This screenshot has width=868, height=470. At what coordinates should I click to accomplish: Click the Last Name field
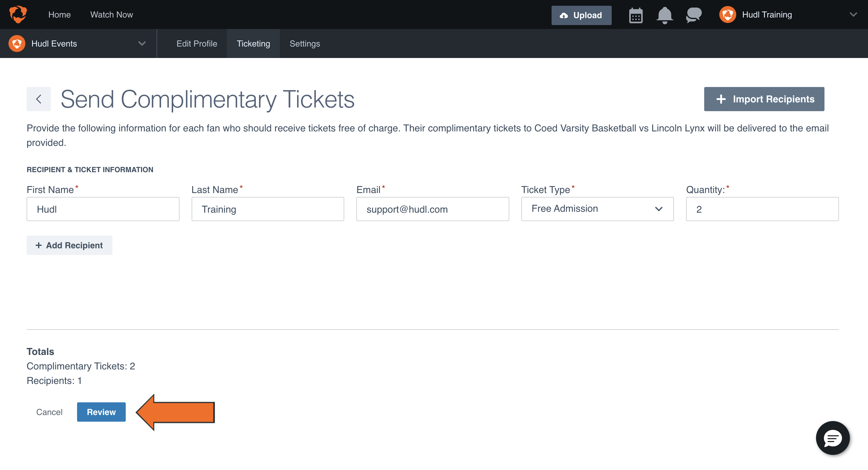click(267, 209)
